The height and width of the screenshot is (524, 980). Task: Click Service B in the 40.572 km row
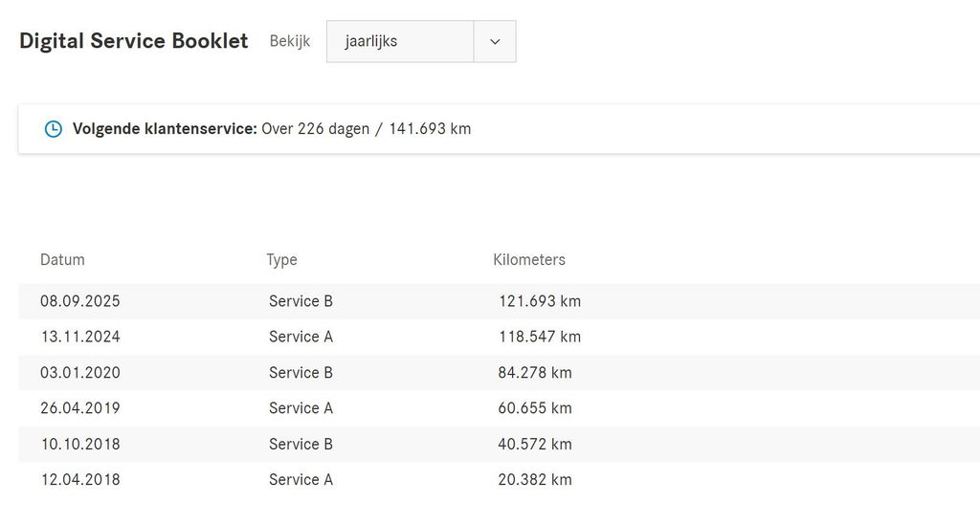(x=301, y=445)
